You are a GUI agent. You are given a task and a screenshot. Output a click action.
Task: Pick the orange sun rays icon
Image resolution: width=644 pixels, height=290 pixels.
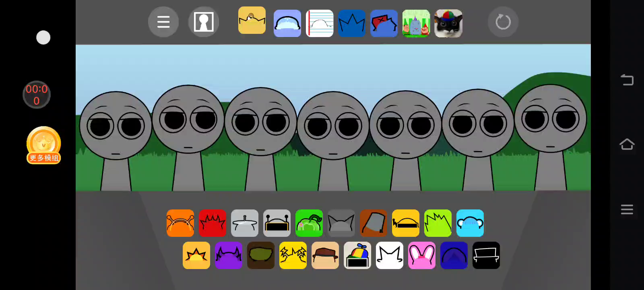click(x=196, y=255)
